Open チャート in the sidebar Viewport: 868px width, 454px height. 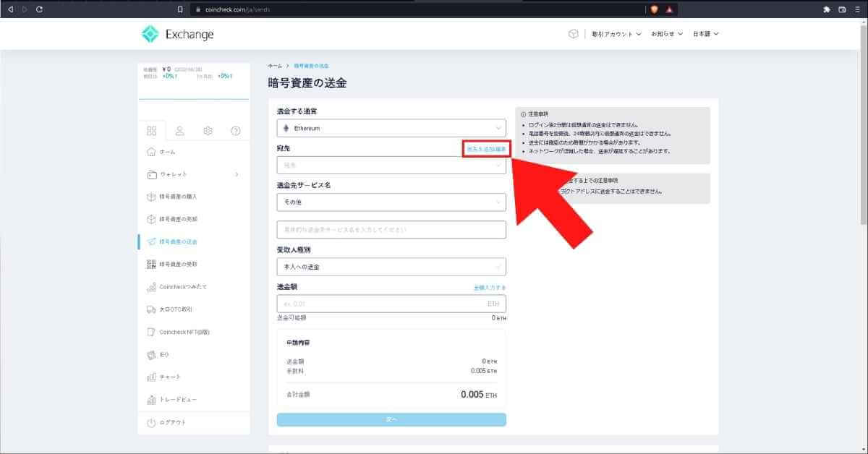point(193,377)
